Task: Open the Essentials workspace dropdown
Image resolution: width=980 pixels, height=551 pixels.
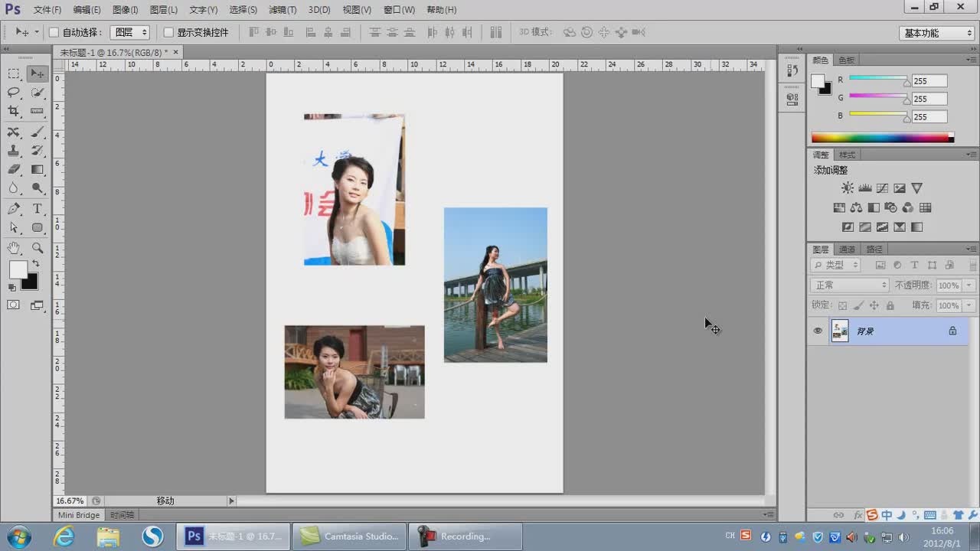Action: tap(936, 33)
